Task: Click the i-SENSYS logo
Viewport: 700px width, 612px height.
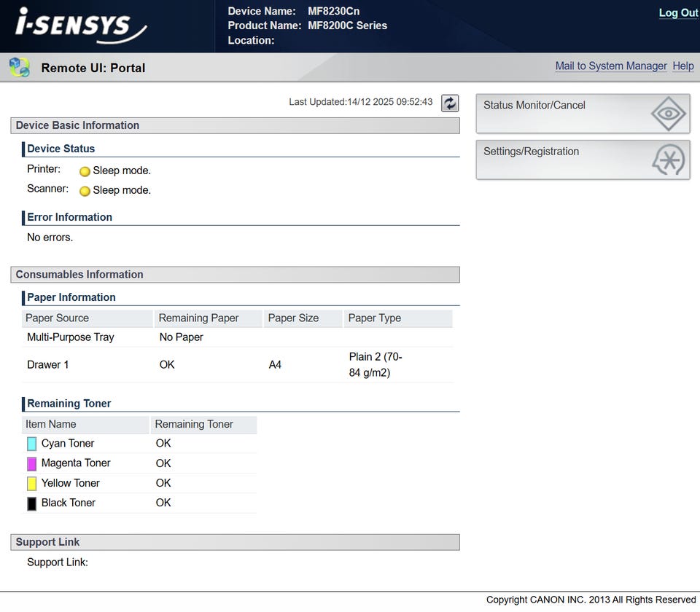Action: [81, 25]
